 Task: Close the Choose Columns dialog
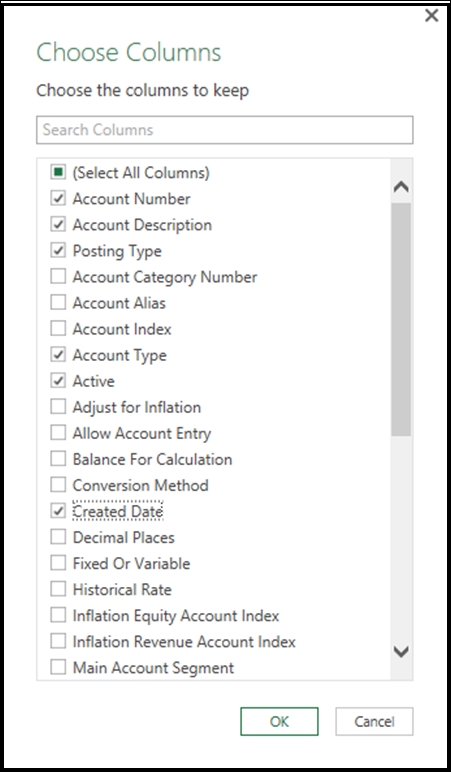[431, 16]
